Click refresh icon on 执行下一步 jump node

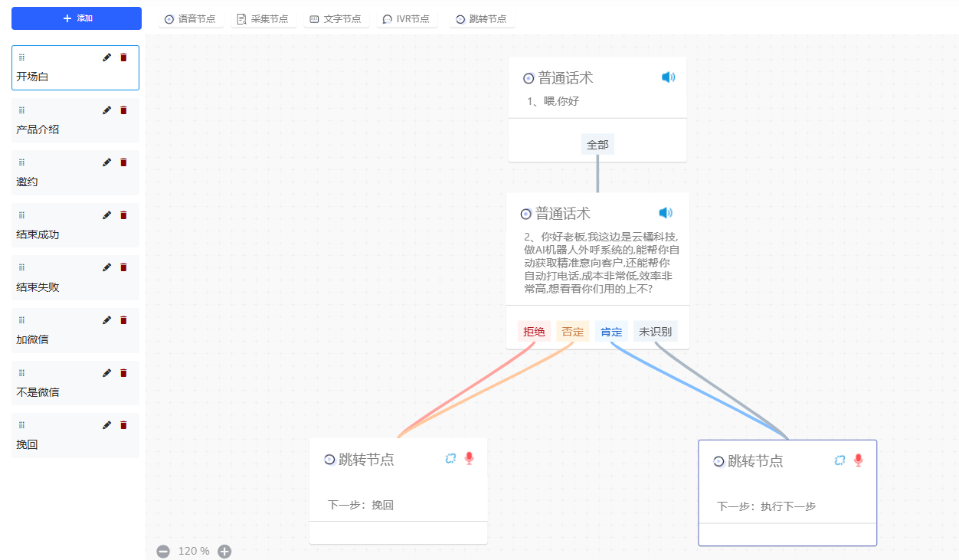(840, 460)
